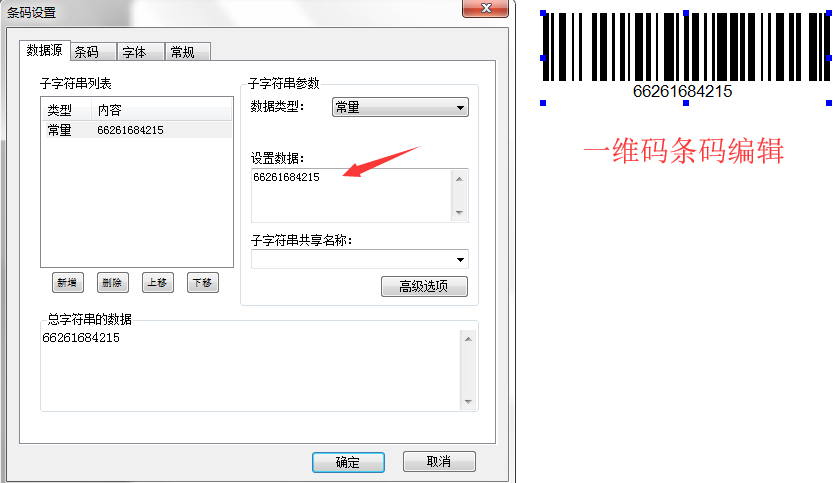This screenshot has width=835, height=483.
Task: Click the 数据源 tab
Action: point(45,50)
